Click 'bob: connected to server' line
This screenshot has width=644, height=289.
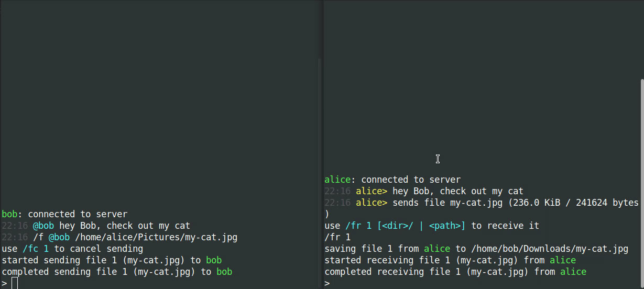pyautogui.click(x=64, y=214)
